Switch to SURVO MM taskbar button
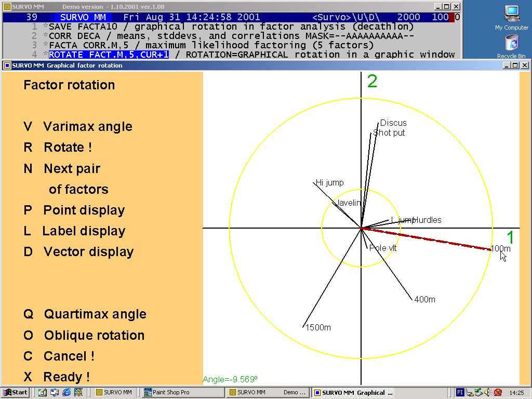Viewport: 532px width, 399px height. click(x=114, y=392)
